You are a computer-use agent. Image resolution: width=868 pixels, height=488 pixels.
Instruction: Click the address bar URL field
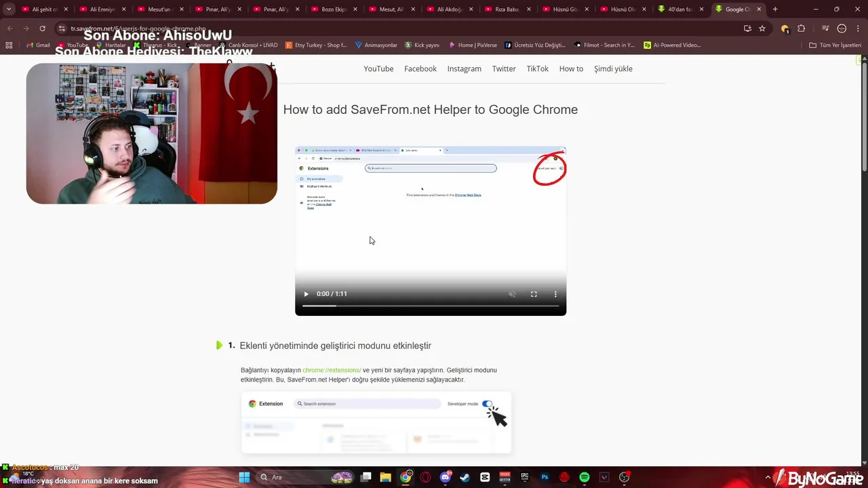pyautogui.click(x=400, y=28)
